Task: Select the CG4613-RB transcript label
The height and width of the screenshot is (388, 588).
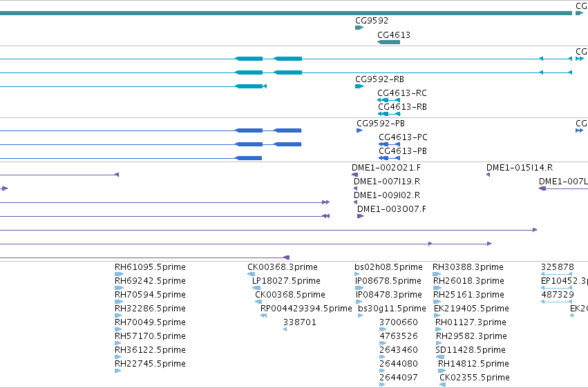Action: pos(402,107)
